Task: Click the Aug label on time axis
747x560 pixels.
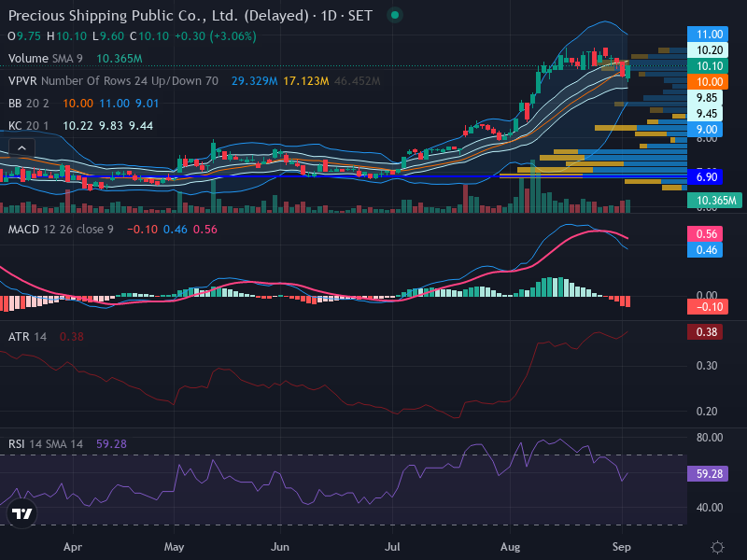Action: click(510, 547)
